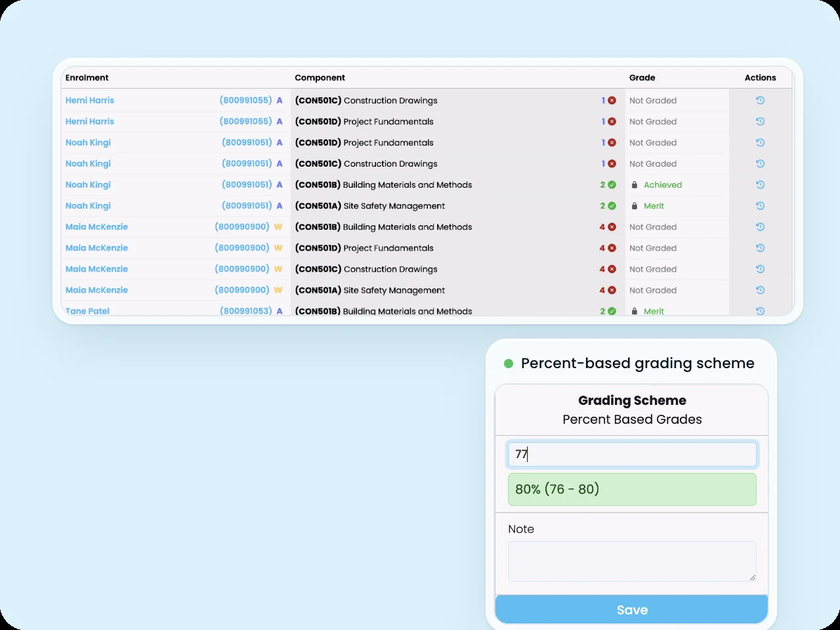
Task: Click red cross on Noah Kingi Project Fundamentals
Action: pos(612,142)
